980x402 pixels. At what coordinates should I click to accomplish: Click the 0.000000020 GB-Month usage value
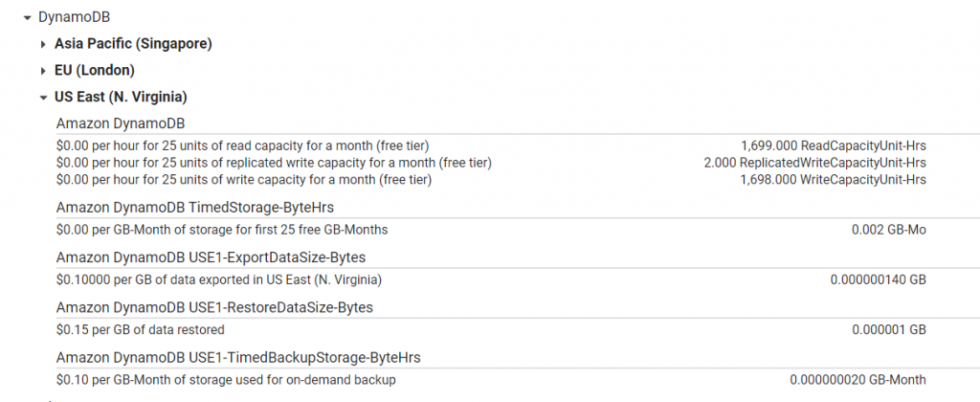[x=857, y=380]
